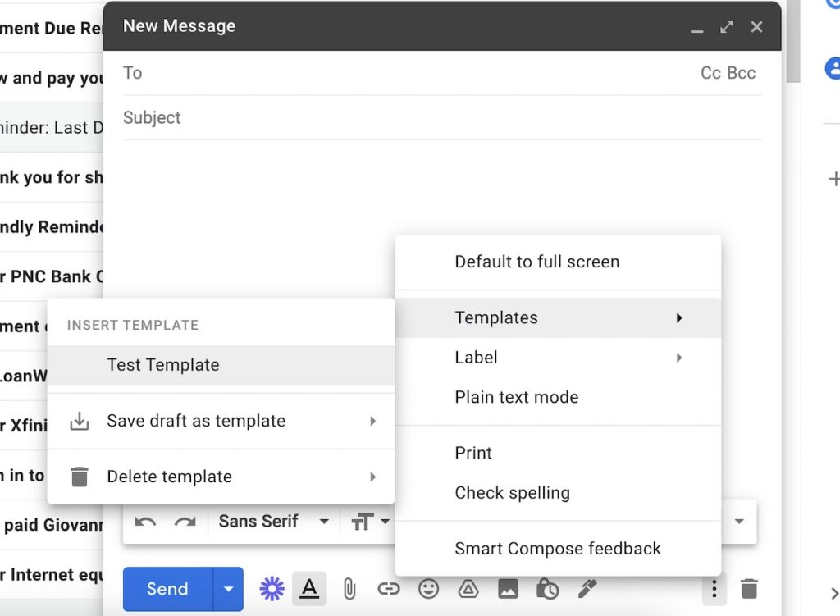840x616 pixels.
Task: Insert the Test Template
Action: (163, 365)
